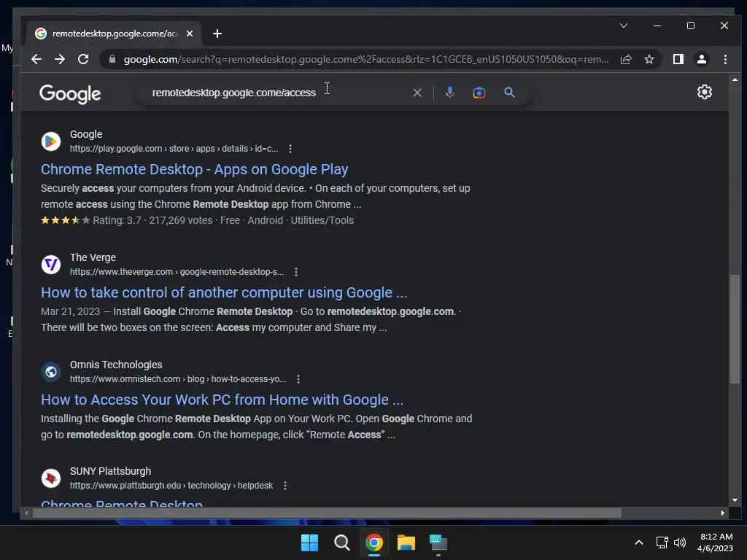
Task: Search by image with Google Lens
Action: [479, 93]
